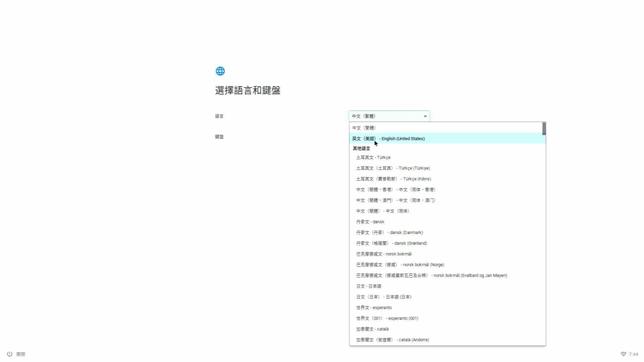
Task: Click the 7:44 clock in the tray
Action: click(x=633, y=354)
